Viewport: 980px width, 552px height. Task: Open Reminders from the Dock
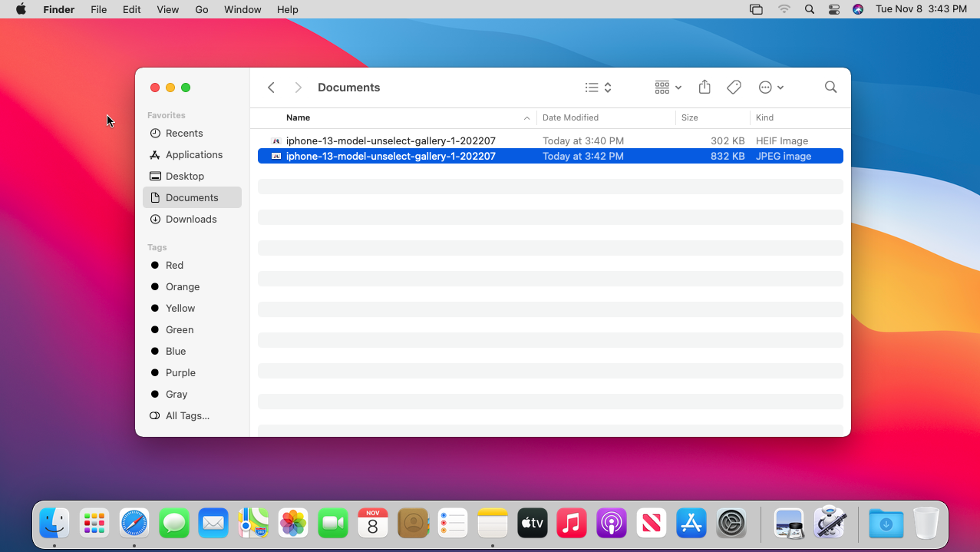pyautogui.click(x=453, y=524)
